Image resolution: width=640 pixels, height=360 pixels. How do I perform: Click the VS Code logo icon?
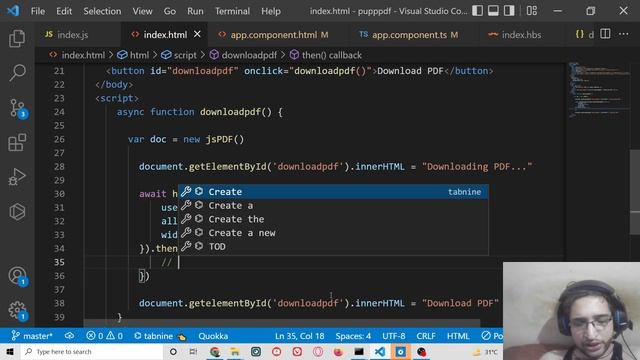pyautogui.click(x=13, y=11)
